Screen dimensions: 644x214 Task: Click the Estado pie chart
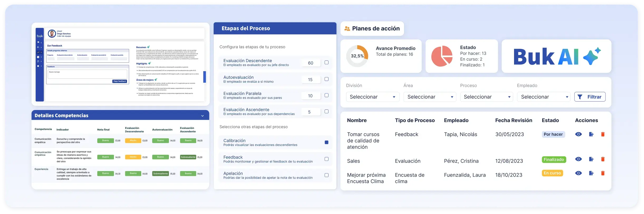click(x=442, y=56)
